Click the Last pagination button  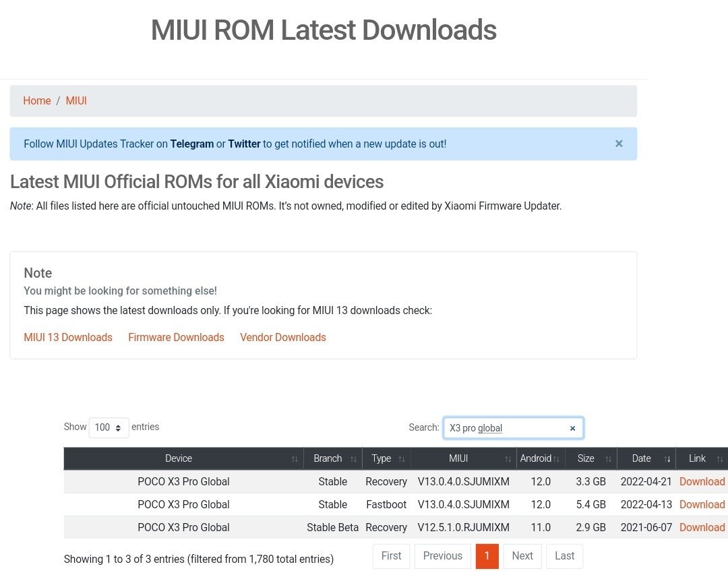[565, 556]
